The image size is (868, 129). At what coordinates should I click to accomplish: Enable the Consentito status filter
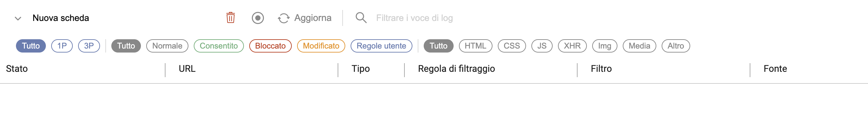[x=219, y=46]
